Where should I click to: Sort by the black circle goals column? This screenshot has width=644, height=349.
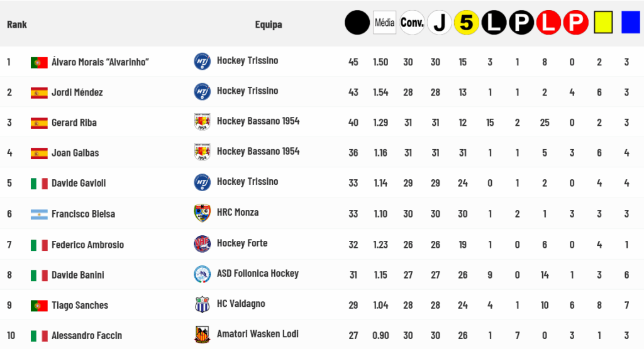[357, 23]
